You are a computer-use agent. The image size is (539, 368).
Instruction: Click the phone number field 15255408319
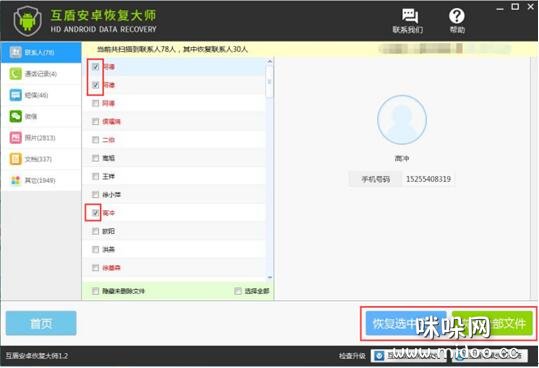428,179
